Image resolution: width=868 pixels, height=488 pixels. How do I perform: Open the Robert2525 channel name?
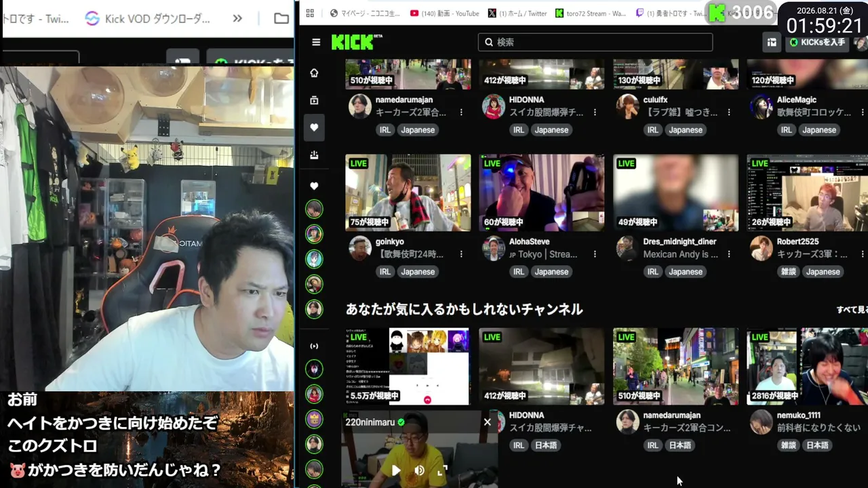coord(798,241)
